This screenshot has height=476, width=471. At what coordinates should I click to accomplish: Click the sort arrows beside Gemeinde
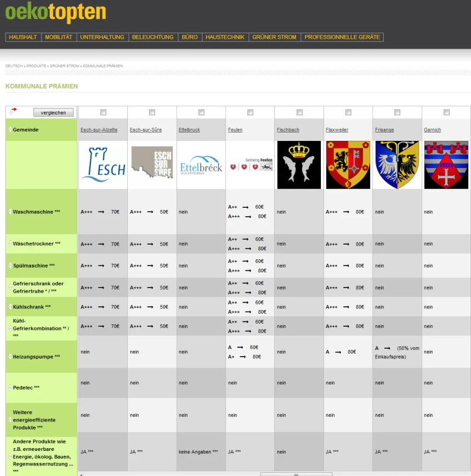(x=10, y=129)
